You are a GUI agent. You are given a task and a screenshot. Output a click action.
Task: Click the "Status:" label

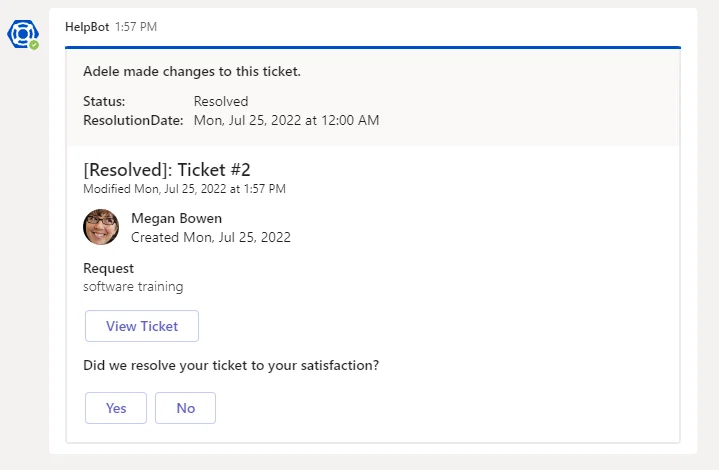(104, 101)
